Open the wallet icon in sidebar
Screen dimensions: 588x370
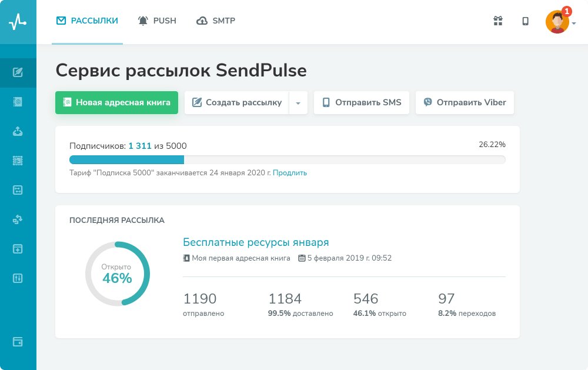(18, 342)
